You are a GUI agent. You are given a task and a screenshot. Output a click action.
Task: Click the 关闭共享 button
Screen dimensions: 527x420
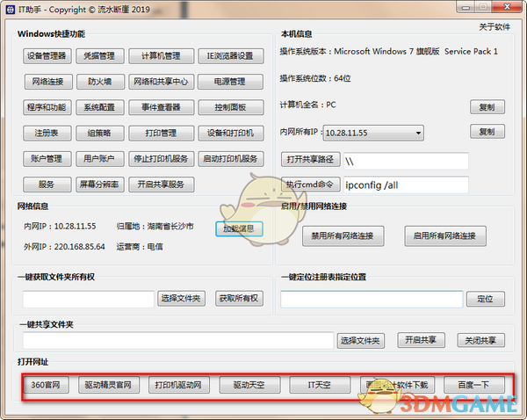[x=482, y=340]
